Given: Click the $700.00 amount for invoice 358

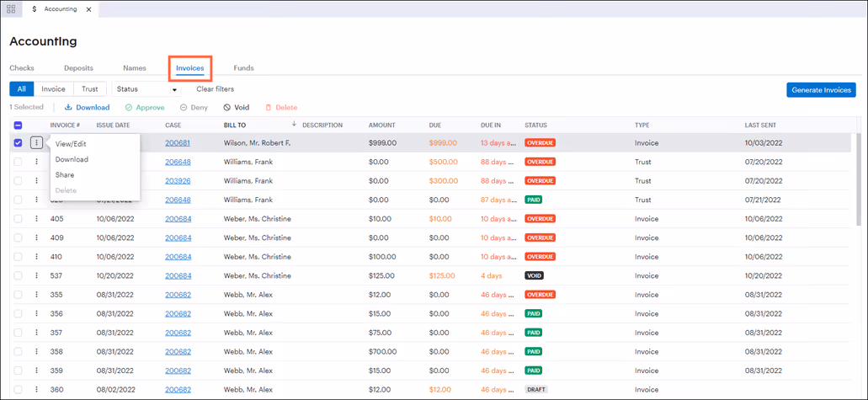Looking at the screenshot, I should point(382,351).
